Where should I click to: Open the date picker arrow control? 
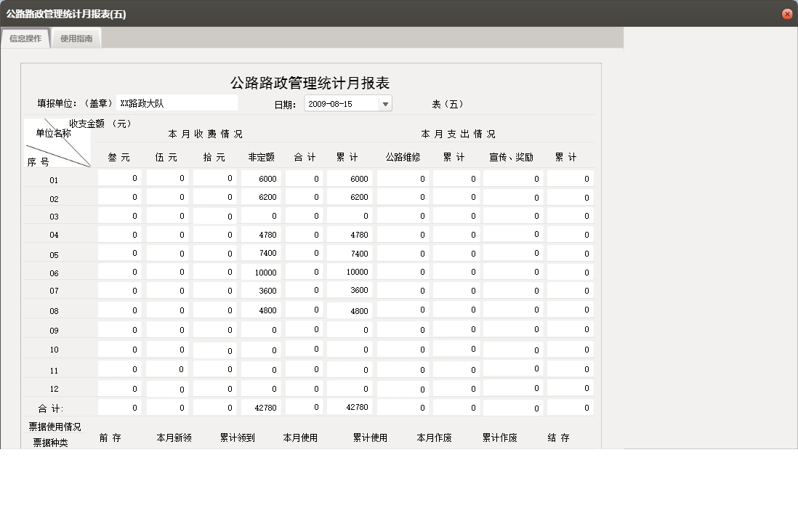coord(386,102)
